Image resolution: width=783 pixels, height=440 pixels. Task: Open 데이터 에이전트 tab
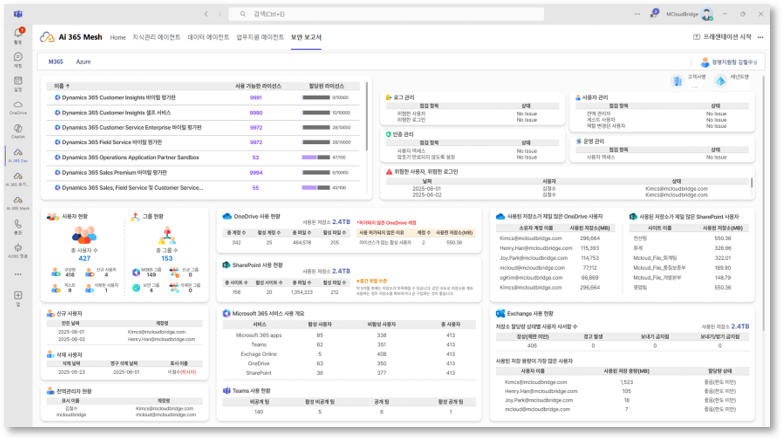coord(208,37)
